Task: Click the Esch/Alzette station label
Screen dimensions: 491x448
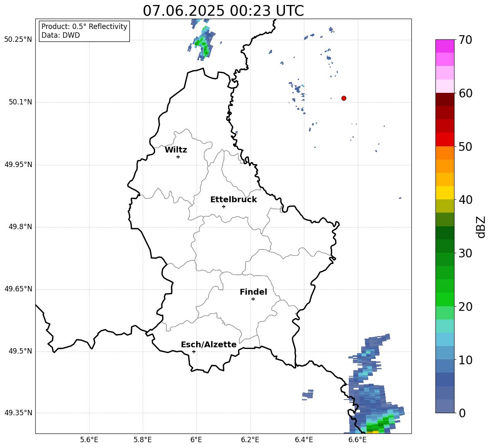Action: (x=209, y=344)
